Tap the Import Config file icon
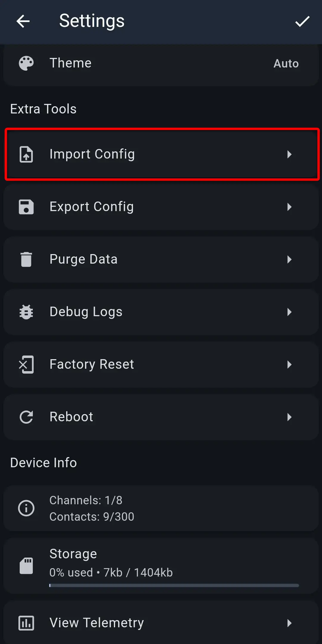Screen dimensions: 322x644 pos(26,154)
